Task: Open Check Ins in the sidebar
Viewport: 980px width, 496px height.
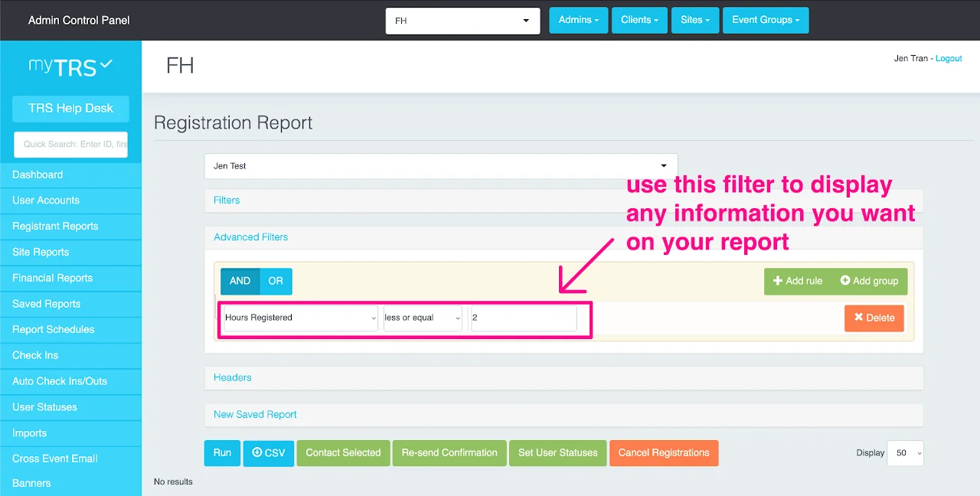Action: click(70, 356)
